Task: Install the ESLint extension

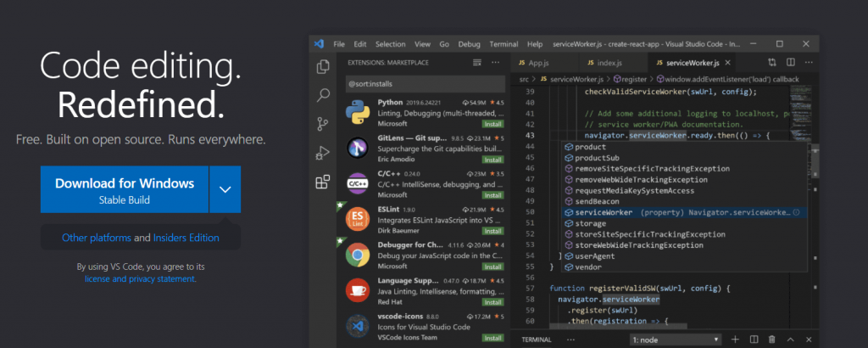Action: click(492, 231)
